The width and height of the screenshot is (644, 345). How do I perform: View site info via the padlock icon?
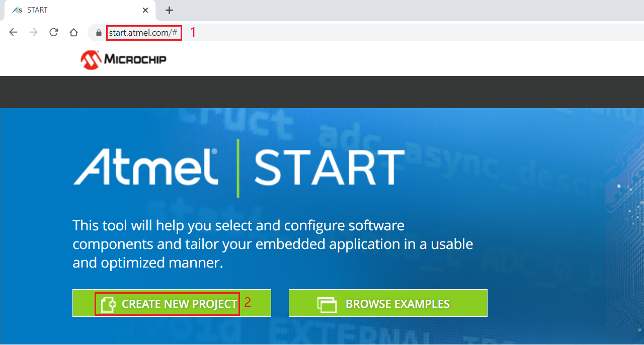tap(99, 33)
